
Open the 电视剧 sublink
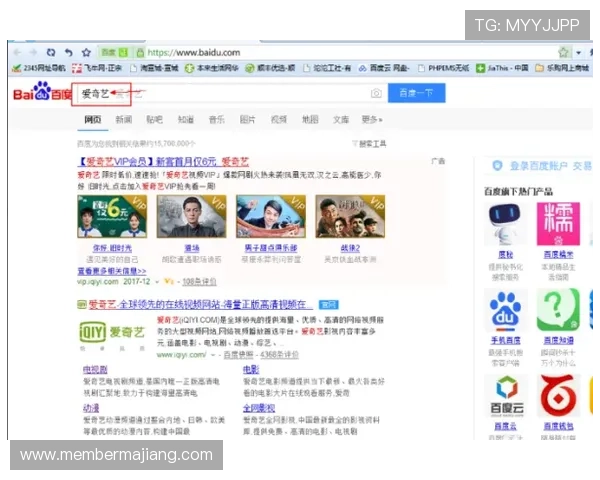click(95, 369)
